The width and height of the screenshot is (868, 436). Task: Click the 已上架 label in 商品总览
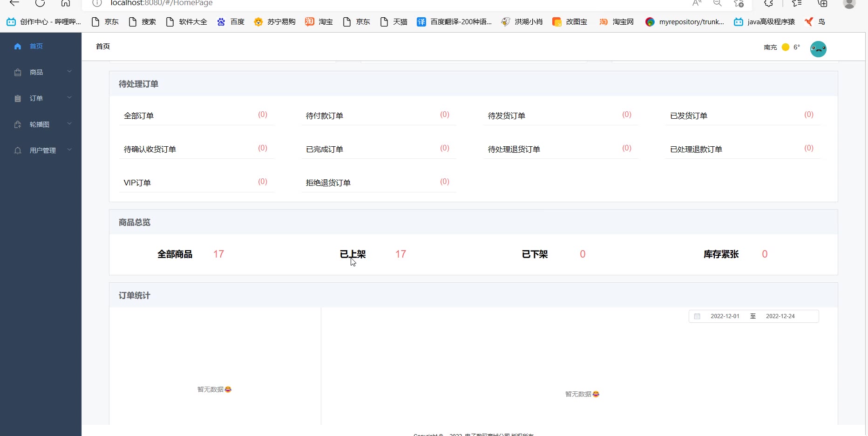pos(353,254)
